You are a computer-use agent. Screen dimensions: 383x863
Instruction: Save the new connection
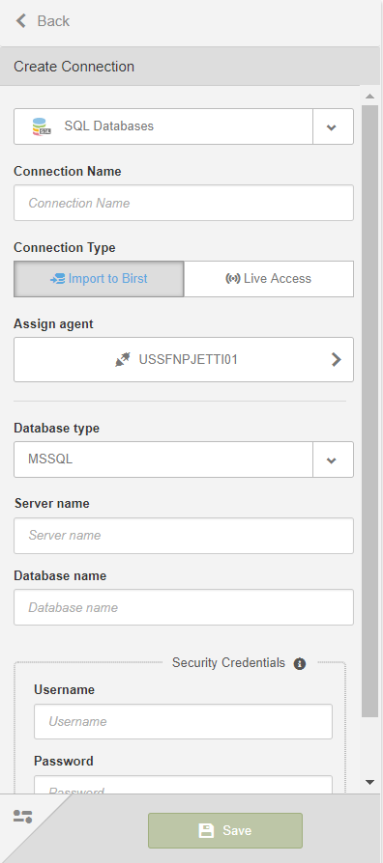tap(225, 831)
